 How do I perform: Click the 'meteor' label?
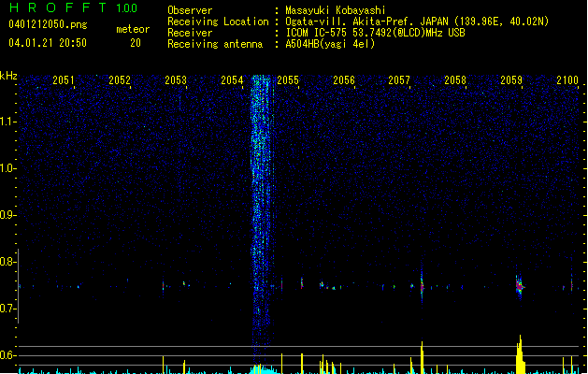(133, 29)
